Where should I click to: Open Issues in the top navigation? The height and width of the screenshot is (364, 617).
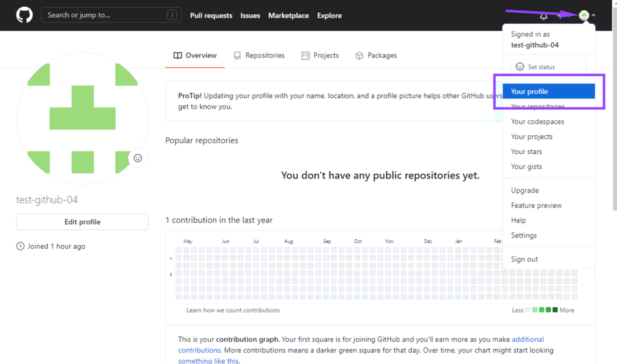tap(250, 15)
